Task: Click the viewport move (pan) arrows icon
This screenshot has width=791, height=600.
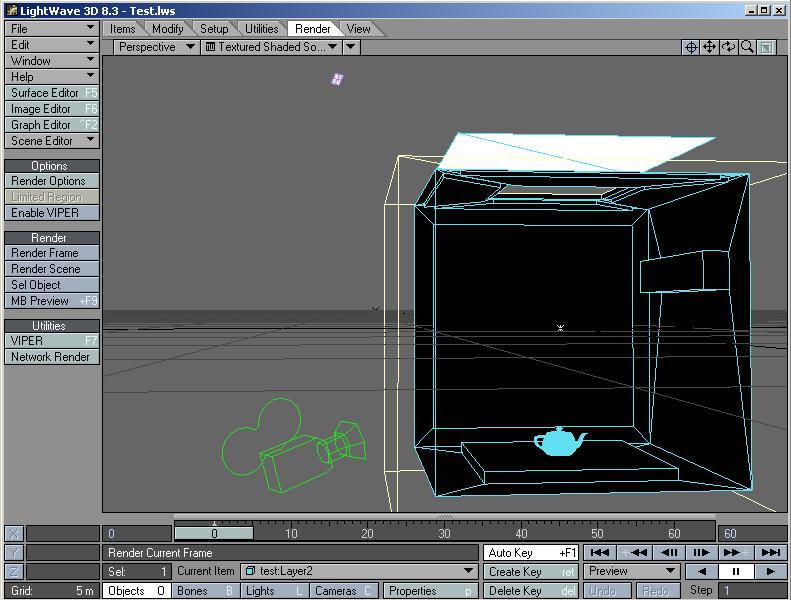Action: [x=709, y=47]
